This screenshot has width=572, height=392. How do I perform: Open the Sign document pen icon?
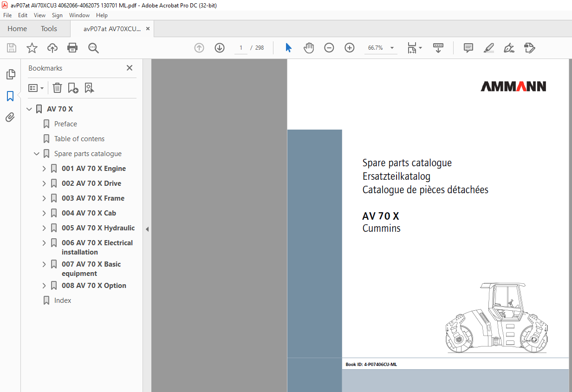(509, 48)
